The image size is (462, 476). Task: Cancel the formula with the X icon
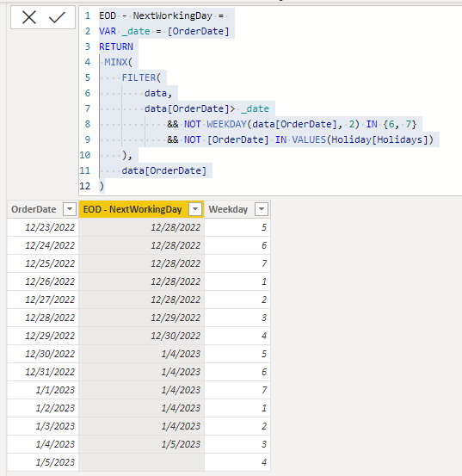[29, 17]
